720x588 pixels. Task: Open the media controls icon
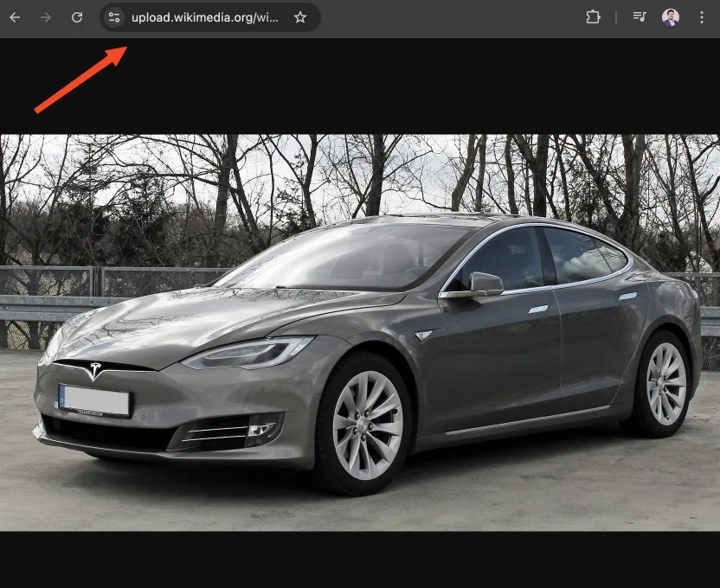(x=640, y=17)
